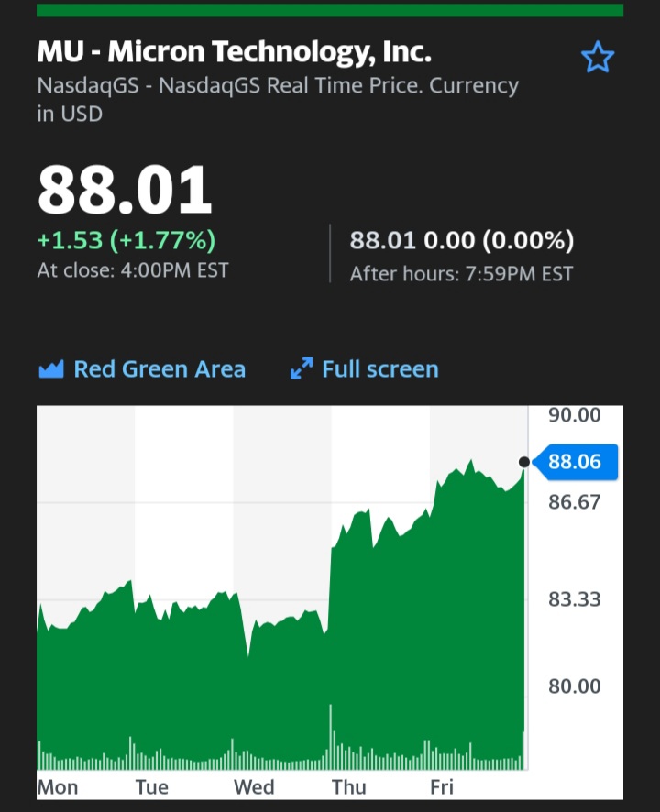This screenshot has width=660, height=812.
Task: Click the 90.00 price axis label
Action: click(x=575, y=415)
